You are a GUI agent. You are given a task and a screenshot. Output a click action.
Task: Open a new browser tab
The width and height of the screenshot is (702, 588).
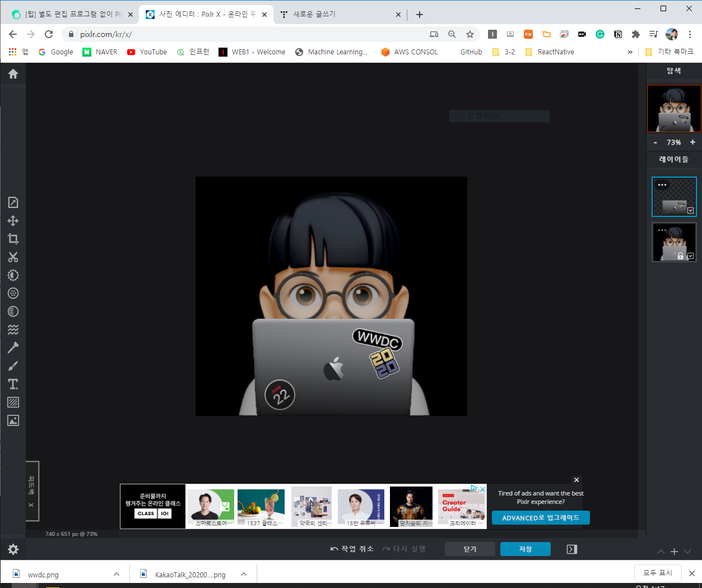click(x=419, y=15)
